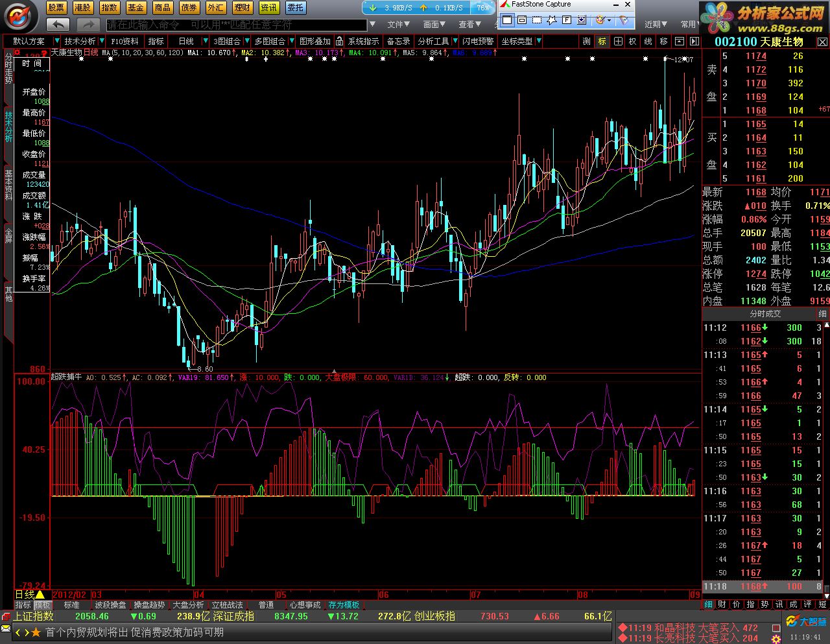Toggle the 细 button beside 分时成交
The height and width of the screenshot is (644, 830).
(822, 314)
